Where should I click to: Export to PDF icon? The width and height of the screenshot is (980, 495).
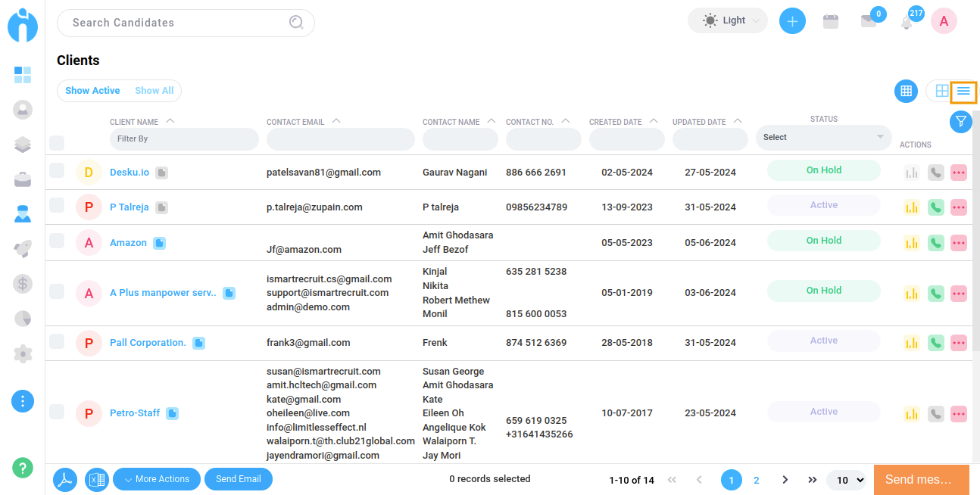coord(65,479)
